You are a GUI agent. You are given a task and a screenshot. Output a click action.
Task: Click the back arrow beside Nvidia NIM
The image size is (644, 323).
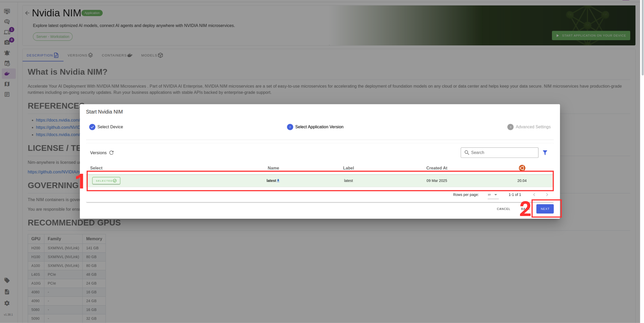pos(27,13)
